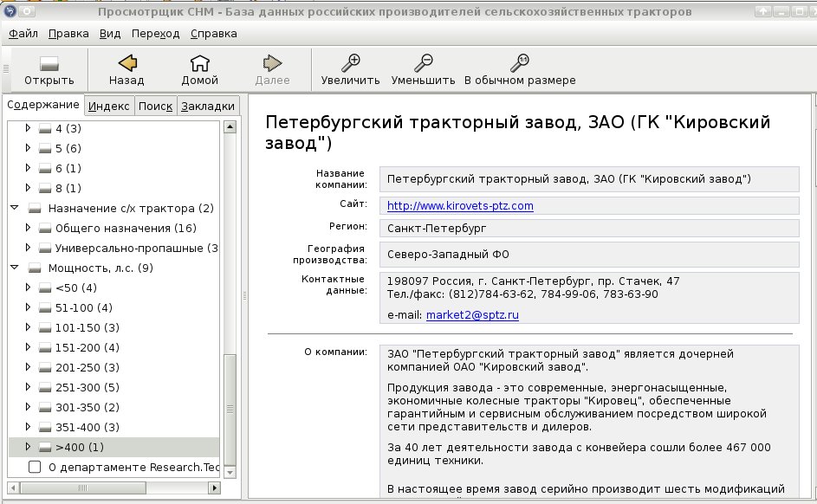817x504 pixels.
Task: Click the book icon of 8 (1)
Action: (45, 189)
